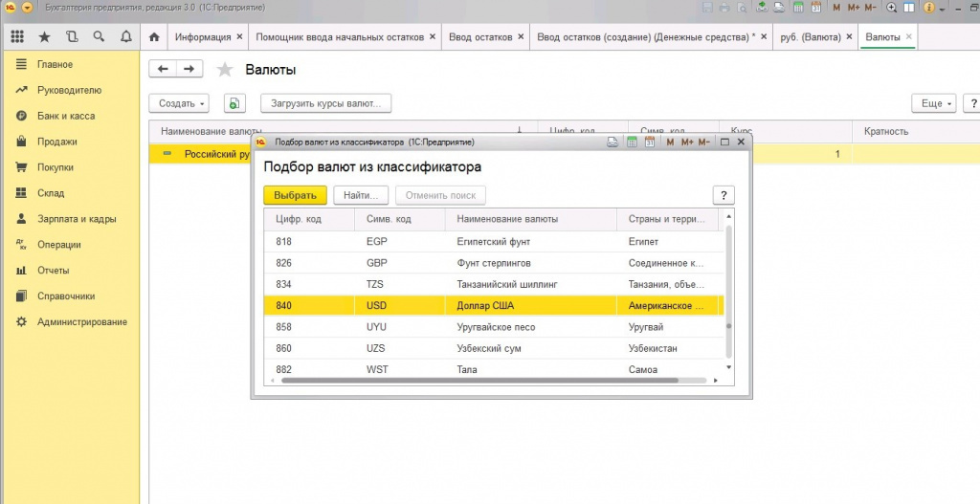Click the pick-from-classifier icon next to Создать
This screenshot has height=504, width=980.
click(x=234, y=103)
